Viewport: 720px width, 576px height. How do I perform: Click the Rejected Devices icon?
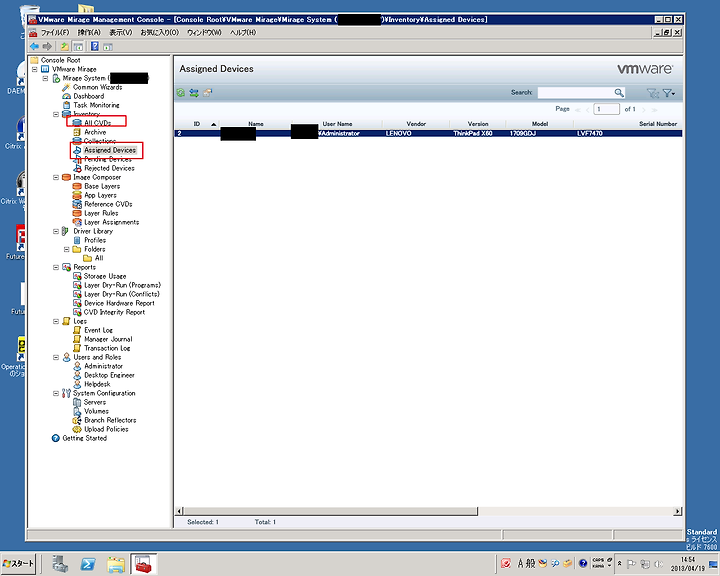point(77,168)
